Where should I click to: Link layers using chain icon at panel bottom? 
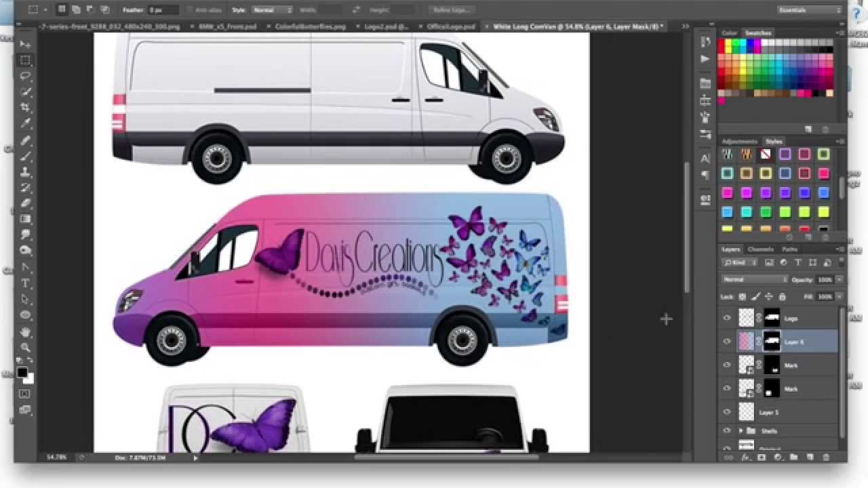tap(728, 457)
